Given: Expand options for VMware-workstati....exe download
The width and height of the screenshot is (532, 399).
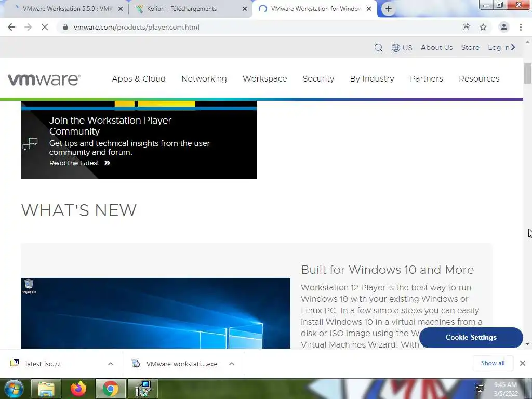Looking at the screenshot, I should pyautogui.click(x=232, y=364).
